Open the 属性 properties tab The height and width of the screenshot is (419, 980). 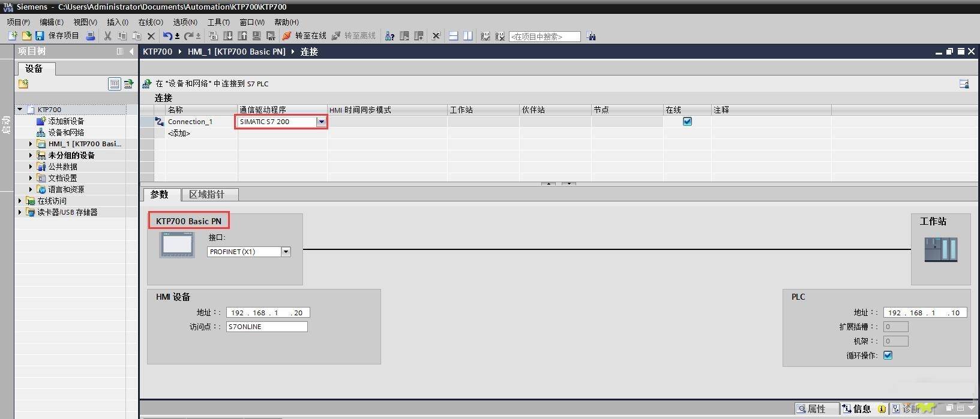[x=816, y=409]
